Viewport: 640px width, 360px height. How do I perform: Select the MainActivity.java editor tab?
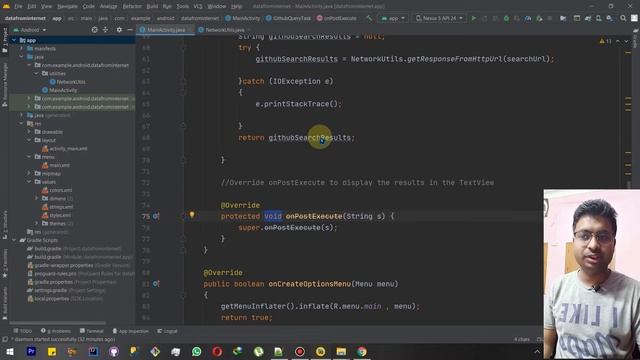click(x=165, y=30)
